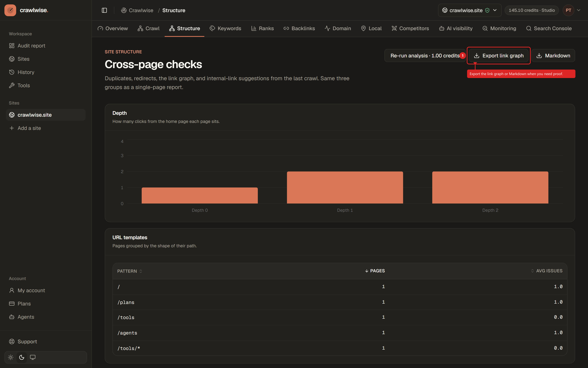Select crawlwise.site in sidebar Sites list

point(46,115)
